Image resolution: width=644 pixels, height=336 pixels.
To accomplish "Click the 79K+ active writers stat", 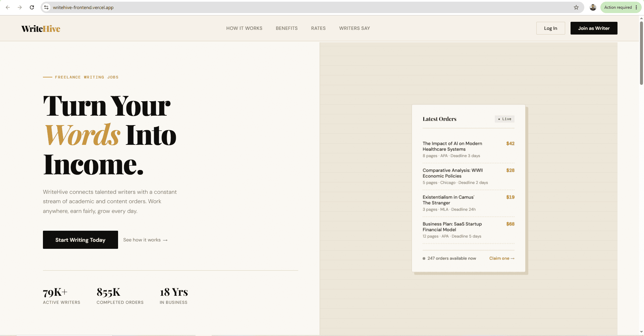I will tap(62, 295).
